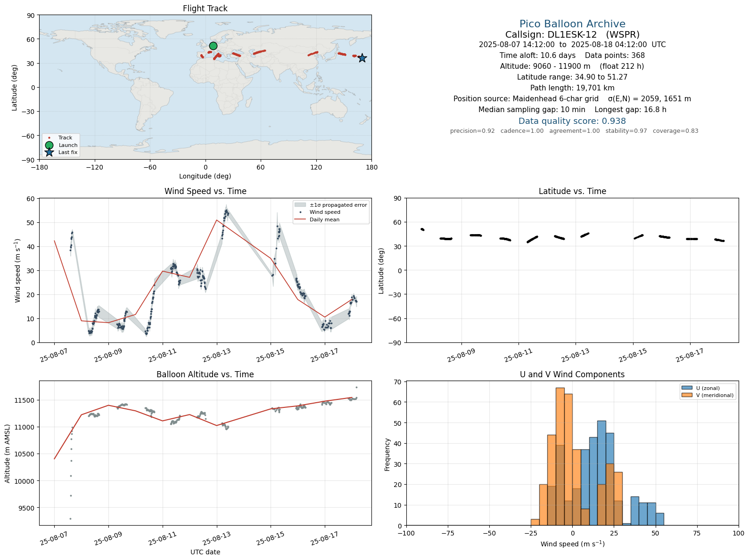Image resolution: width=749 pixels, height=560 pixels.
Task: Select the Last fix star in the map legend
Action: click(49, 152)
